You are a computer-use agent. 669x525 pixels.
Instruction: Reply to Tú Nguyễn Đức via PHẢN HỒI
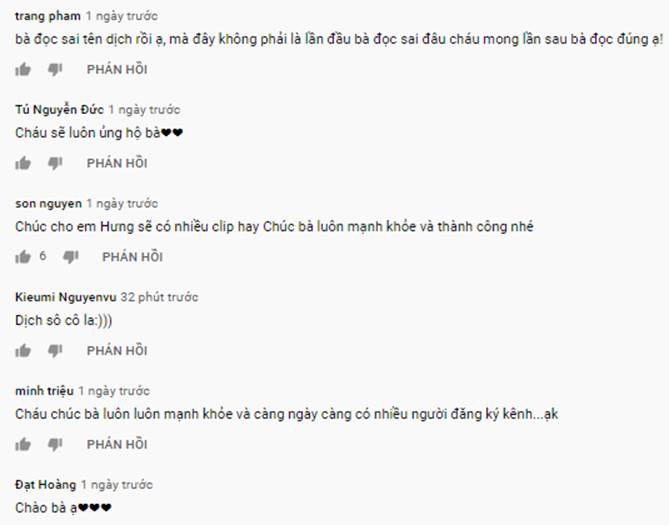(117, 163)
